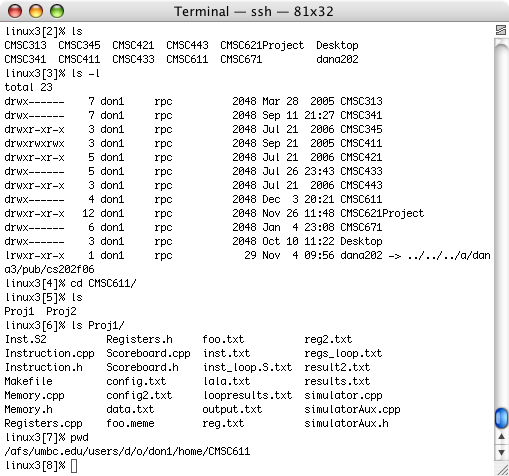
Task: Click file name data.txt
Action: (x=130, y=409)
